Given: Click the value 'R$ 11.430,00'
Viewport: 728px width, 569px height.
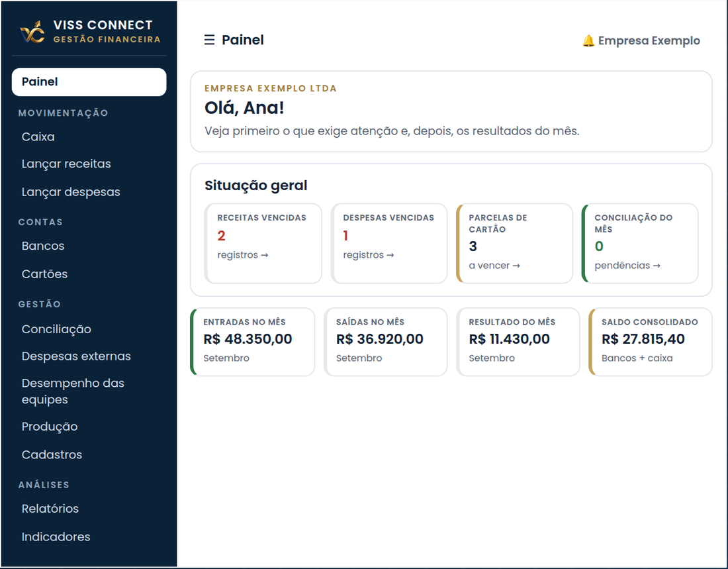Looking at the screenshot, I should pos(510,339).
